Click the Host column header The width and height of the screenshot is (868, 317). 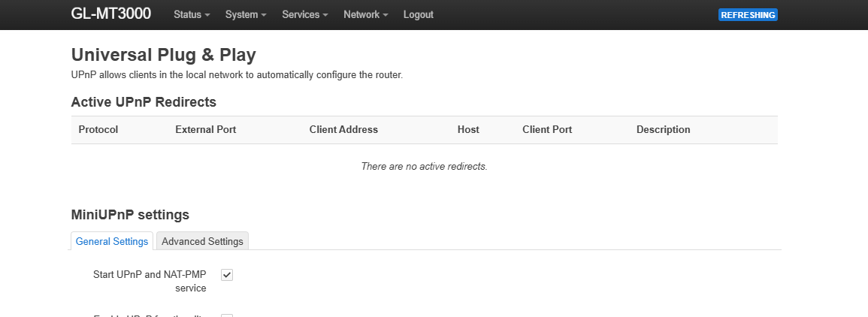click(x=468, y=129)
